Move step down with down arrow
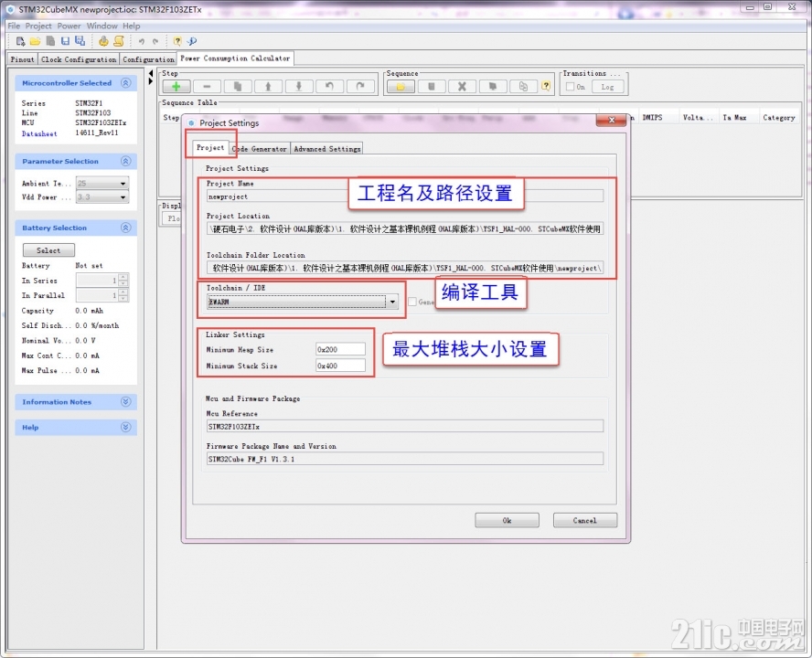Viewport: 812px width, 658px height. [x=299, y=87]
